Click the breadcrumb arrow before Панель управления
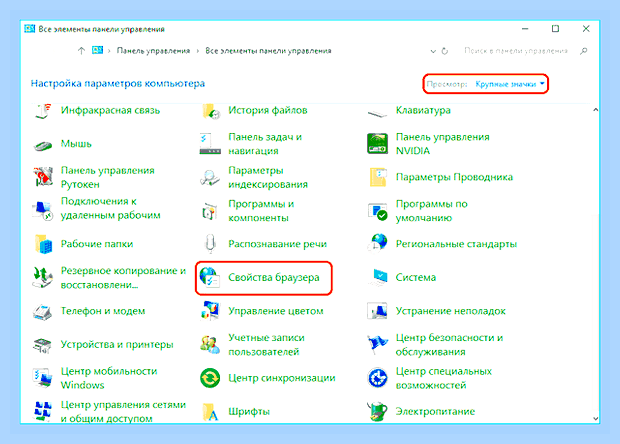Image resolution: width=620 pixels, height=444 pixels. click(109, 51)
